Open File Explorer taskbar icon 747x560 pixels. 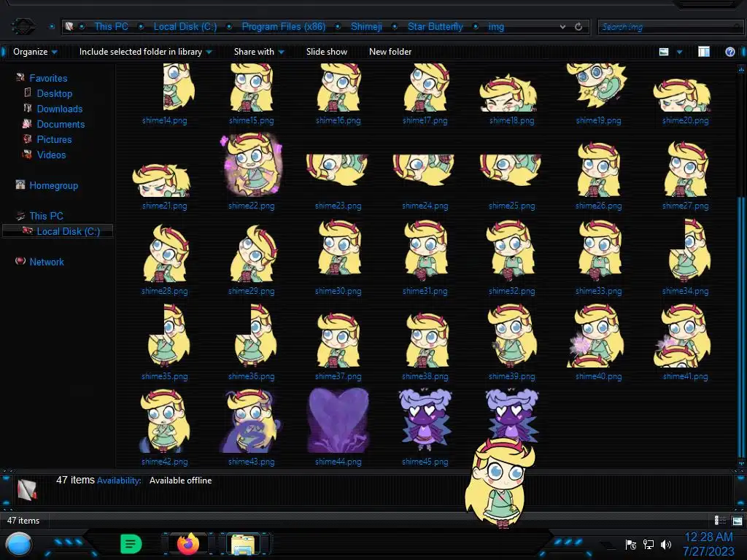click(x=242, y=544)
